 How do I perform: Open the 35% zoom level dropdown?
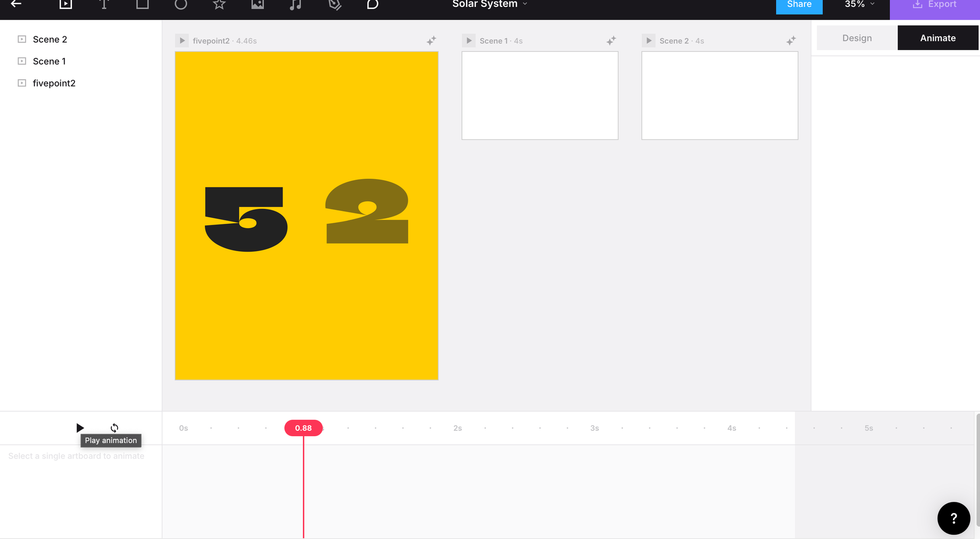[859, 4]
